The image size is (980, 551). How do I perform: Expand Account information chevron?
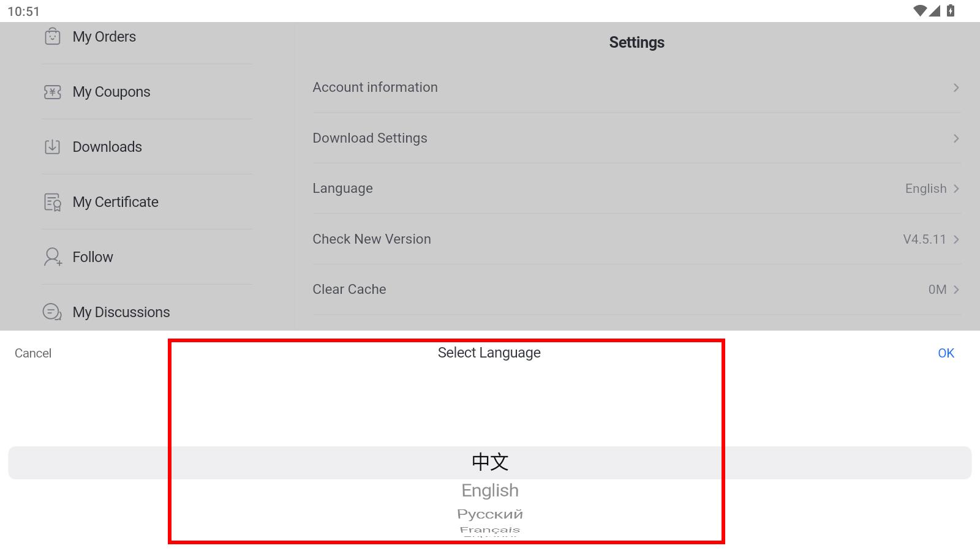coord(956,88)
